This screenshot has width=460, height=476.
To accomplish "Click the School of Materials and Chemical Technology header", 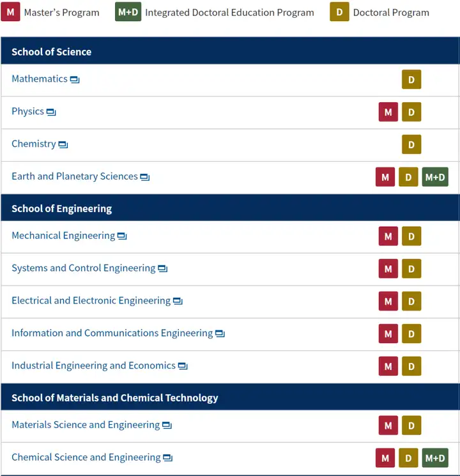I will [230, 397].
